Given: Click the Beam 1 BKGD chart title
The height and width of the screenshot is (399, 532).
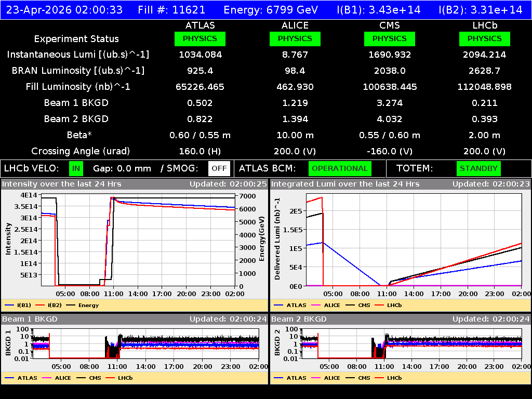Looking at the screenshot, I should click(30, 320).
